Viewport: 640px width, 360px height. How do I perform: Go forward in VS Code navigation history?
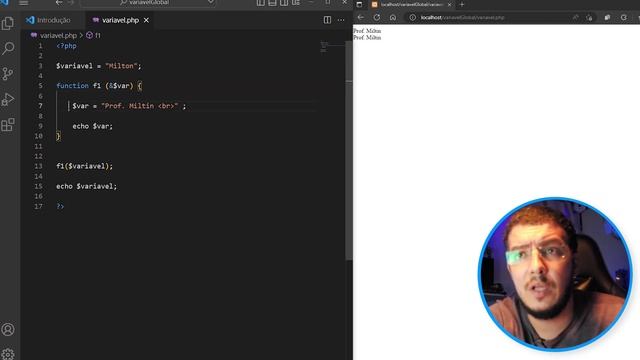(x=71, y=3)
